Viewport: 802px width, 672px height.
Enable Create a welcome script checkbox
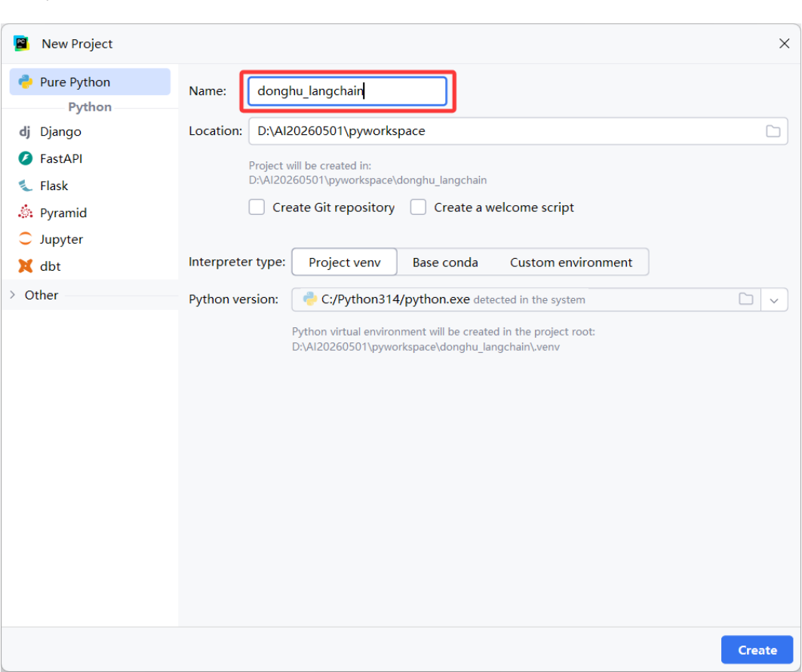coord(418,207)
